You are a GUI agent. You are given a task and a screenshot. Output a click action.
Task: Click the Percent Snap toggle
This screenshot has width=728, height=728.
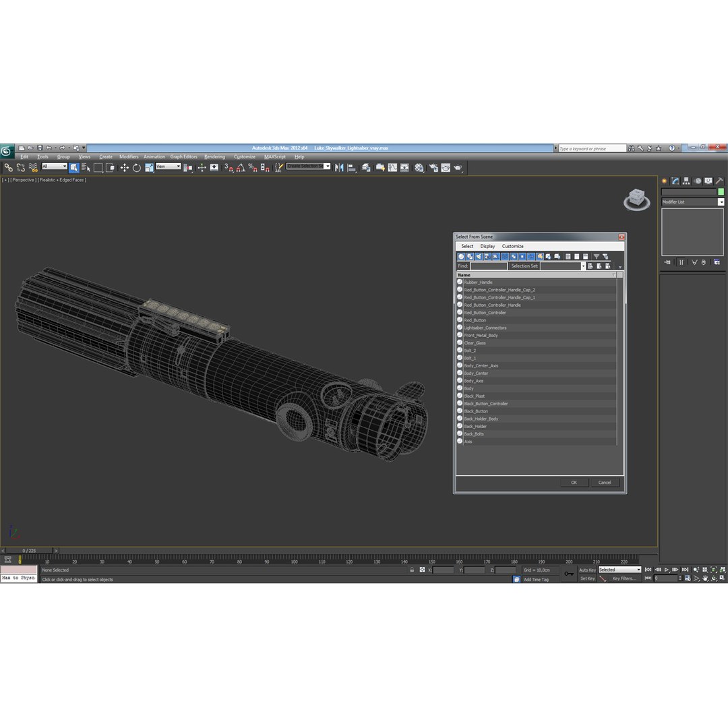[253, 168]
